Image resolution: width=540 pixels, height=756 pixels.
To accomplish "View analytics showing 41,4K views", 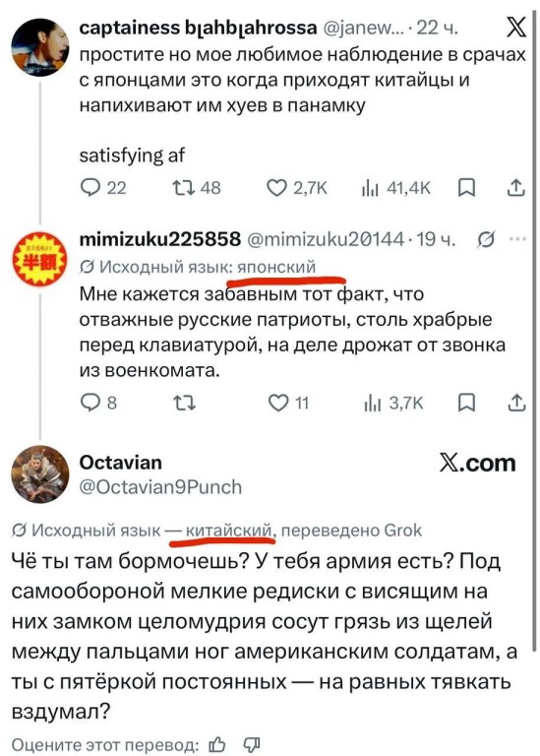I will point(396,187).
